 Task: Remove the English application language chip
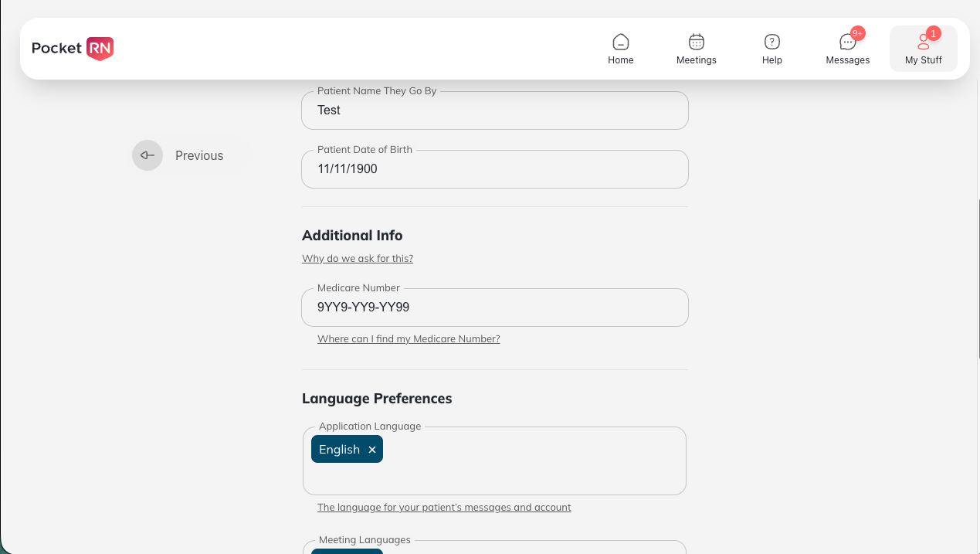372,450
